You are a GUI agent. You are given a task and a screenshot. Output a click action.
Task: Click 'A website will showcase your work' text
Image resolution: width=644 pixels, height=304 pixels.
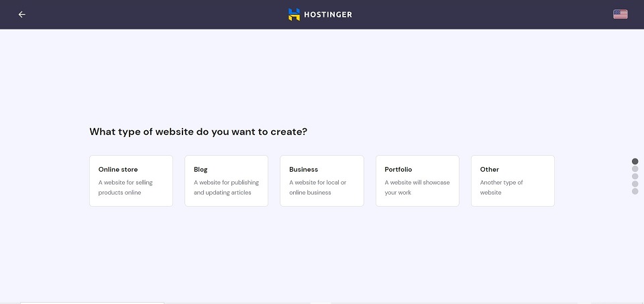(x=417, y=187)
